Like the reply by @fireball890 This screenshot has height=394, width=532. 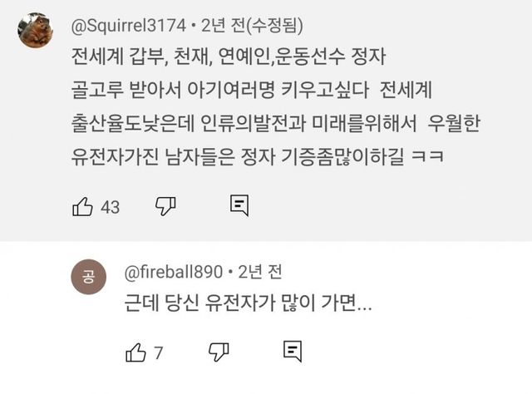[135, 352]
